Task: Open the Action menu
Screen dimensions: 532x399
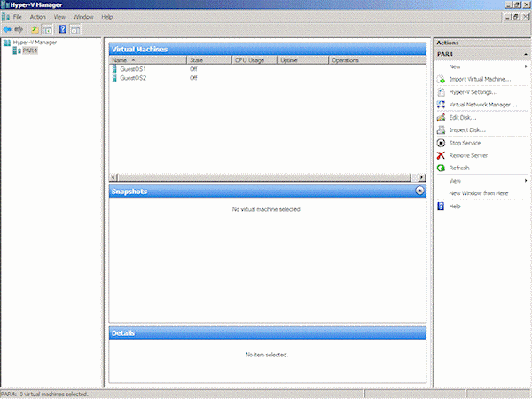Action: click(x=37, y=17)
